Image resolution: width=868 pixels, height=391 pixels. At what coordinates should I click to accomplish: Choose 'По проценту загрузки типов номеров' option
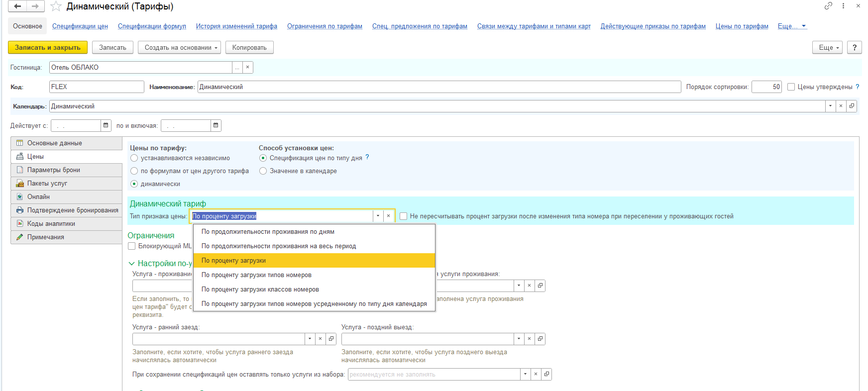tap(256, 275)
